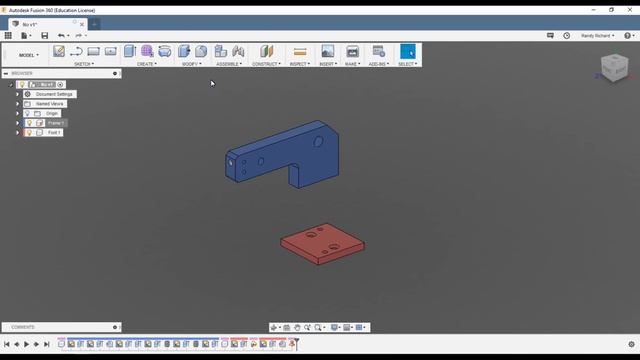The height and width of the screenshot is (360, 640).
Task: Select the Fillet tool in Modify
Action: pyautogui.click(x=201, y=51)
